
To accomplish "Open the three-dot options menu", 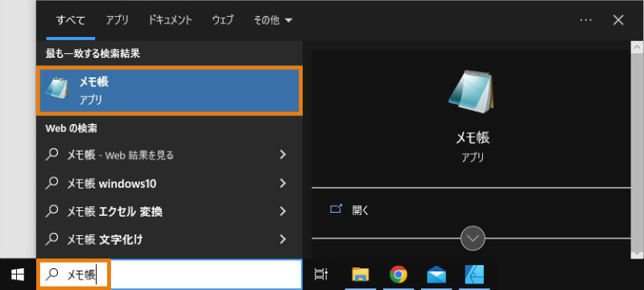I will pos(586,20).
